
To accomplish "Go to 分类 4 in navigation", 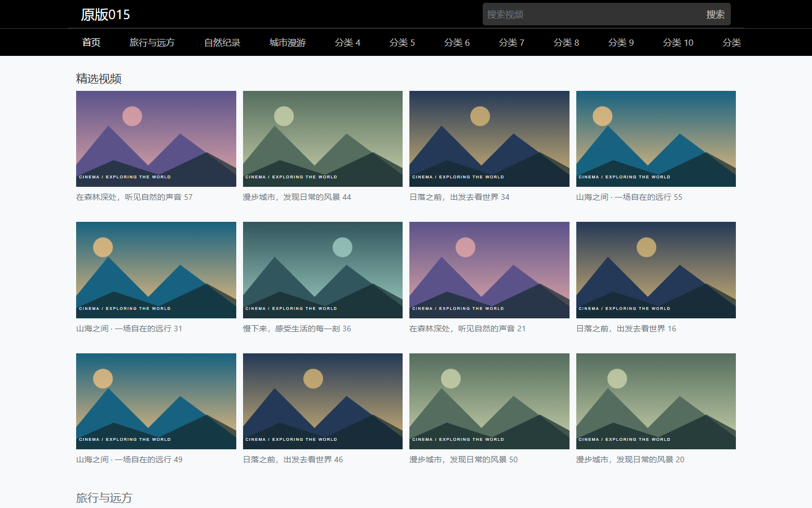I will 347,42.
